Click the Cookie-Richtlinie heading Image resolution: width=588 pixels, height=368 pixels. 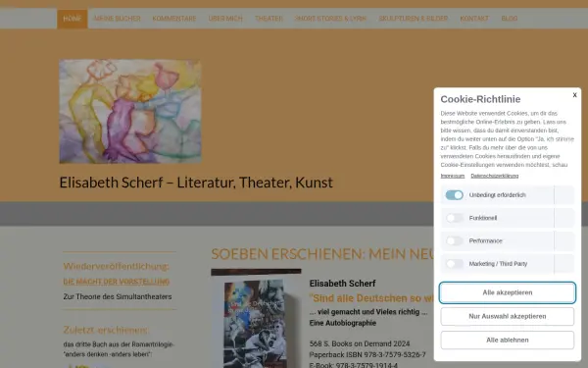tap(480, 99)
